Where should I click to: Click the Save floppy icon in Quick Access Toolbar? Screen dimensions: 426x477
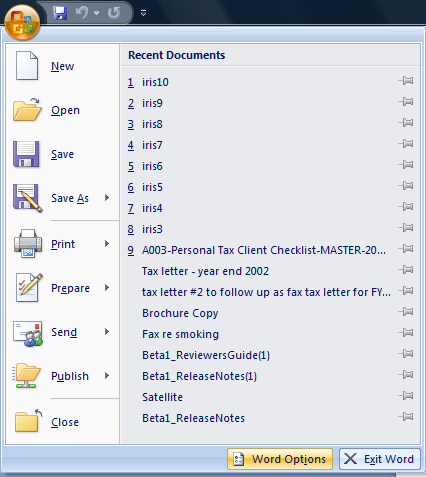coord(60,13)
